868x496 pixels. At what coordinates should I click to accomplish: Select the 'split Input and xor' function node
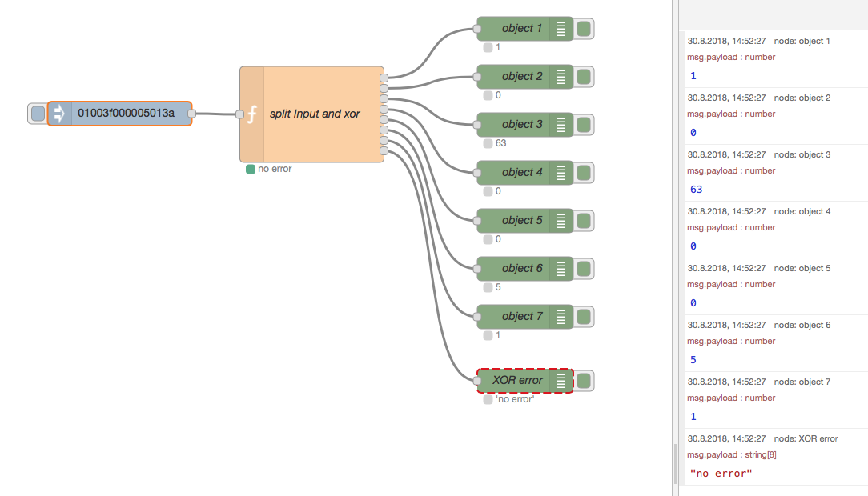coord(311,114)
